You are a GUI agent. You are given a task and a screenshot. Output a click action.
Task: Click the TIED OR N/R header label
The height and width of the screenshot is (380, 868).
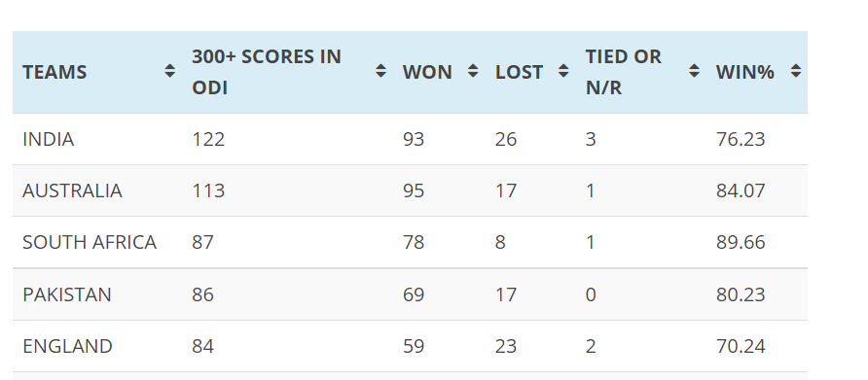point(624,72)
